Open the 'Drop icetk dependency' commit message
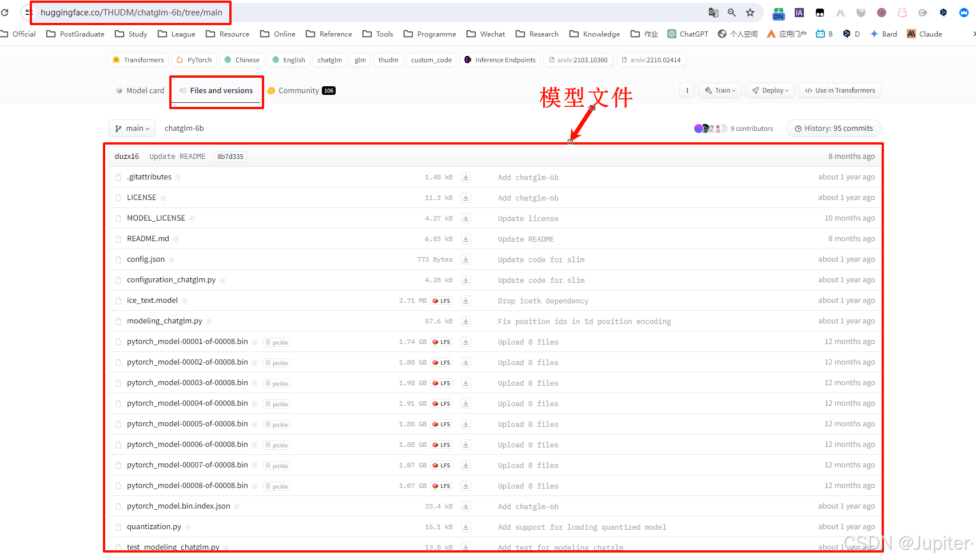This screenshot has width=976, height=560. (543, 301)
